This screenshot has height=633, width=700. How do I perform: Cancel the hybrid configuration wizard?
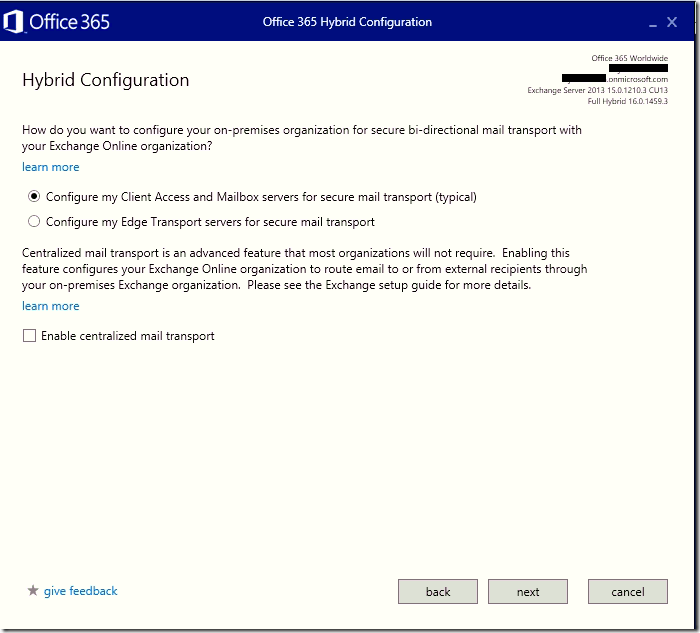[x=627, y=592]
